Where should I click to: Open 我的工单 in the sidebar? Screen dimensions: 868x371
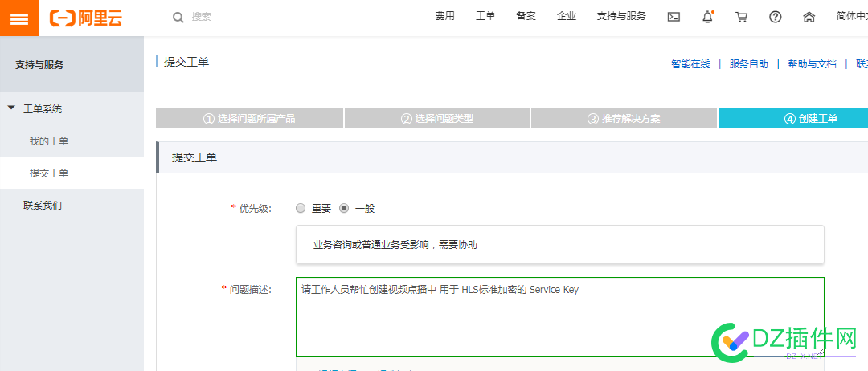tap(49, 141)
